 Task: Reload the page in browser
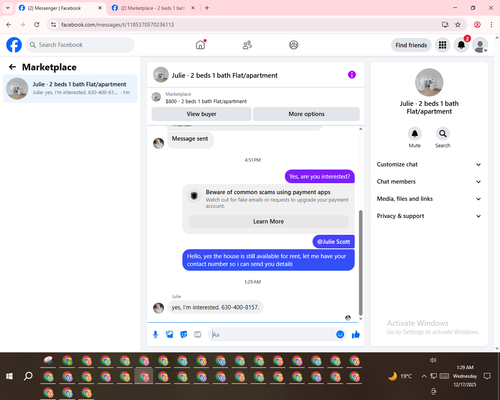[37, 25]
